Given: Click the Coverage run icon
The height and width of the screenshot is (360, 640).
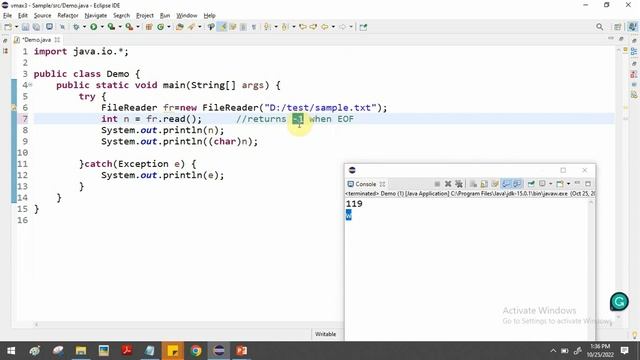Looking at the screenshot, I should 111,27.
